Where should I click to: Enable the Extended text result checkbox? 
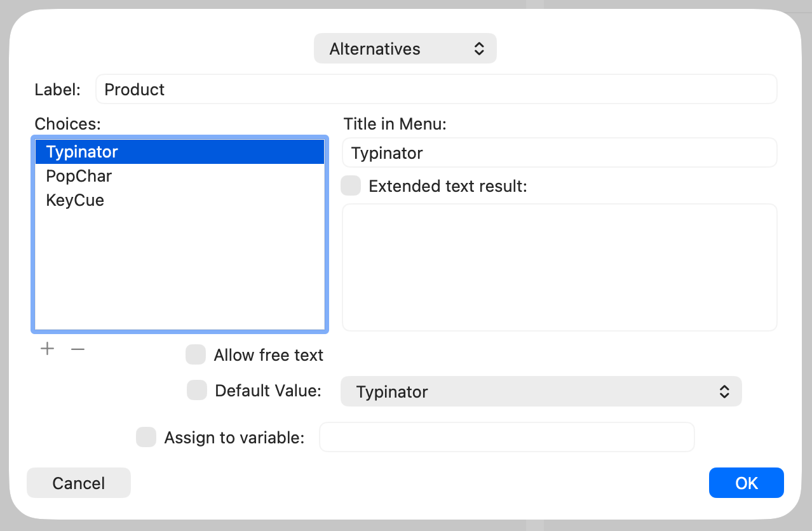(350, 185)
